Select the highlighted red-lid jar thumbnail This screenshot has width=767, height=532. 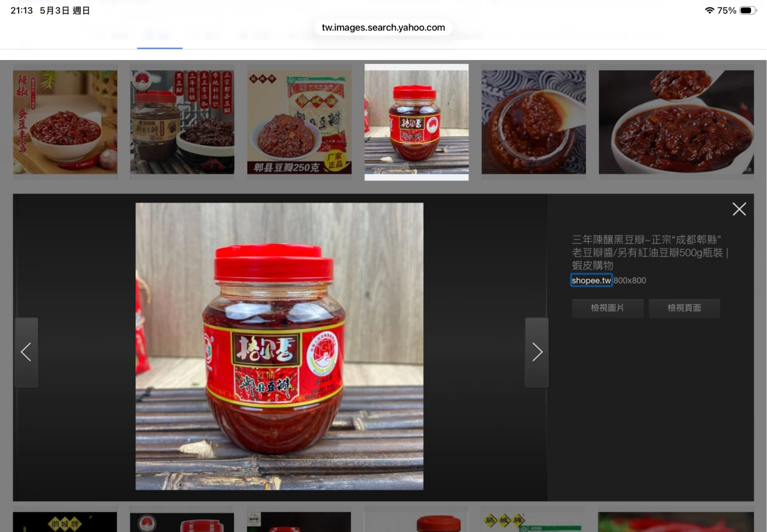(x=416, y=122)
